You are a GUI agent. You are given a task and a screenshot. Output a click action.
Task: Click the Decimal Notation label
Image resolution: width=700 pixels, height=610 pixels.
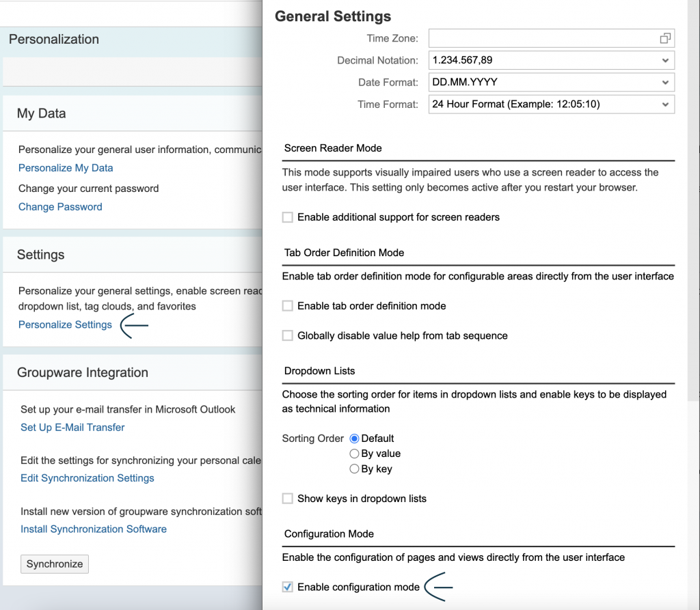coord(377,60)
